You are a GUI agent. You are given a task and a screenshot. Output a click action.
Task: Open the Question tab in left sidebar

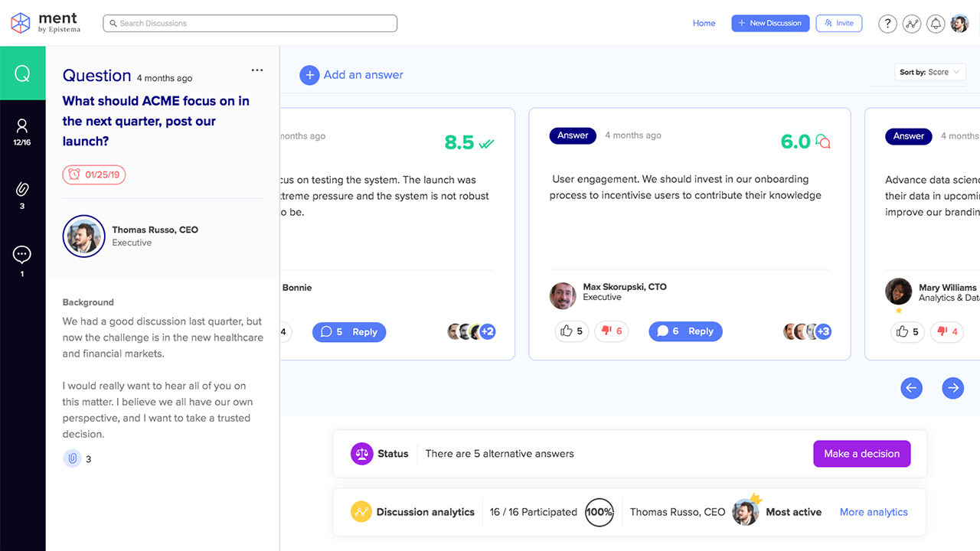23,73
